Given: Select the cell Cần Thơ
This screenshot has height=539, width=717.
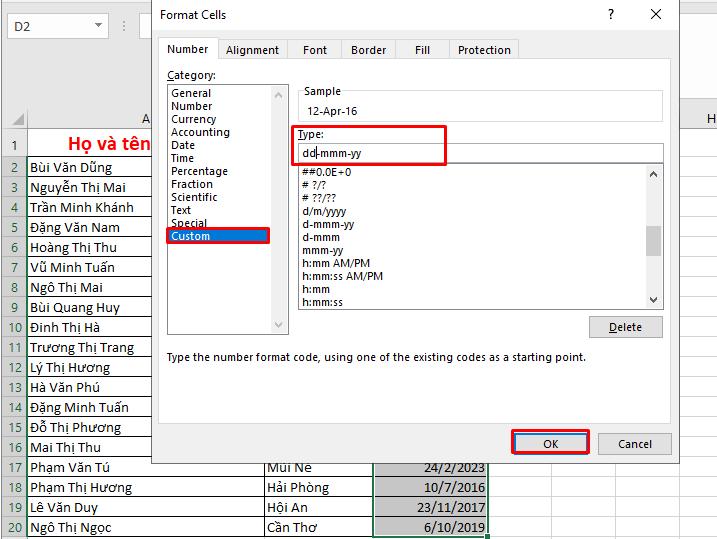Looking at the screenshot, I should click(x=319, y=528).
